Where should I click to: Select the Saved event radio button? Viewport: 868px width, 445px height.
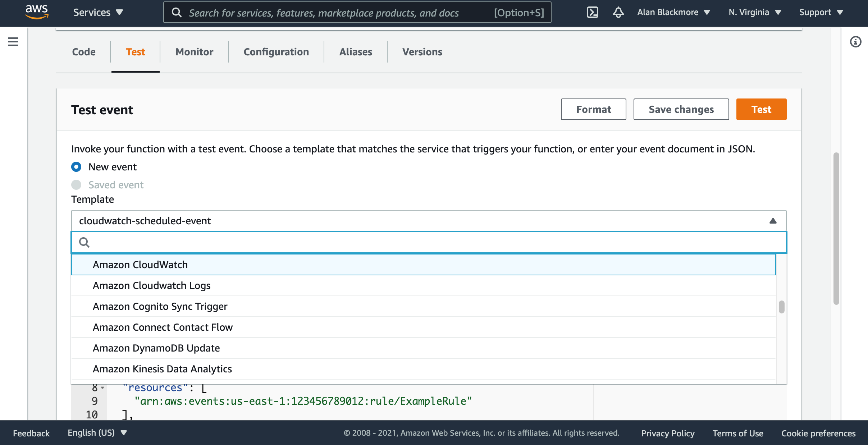76,185
